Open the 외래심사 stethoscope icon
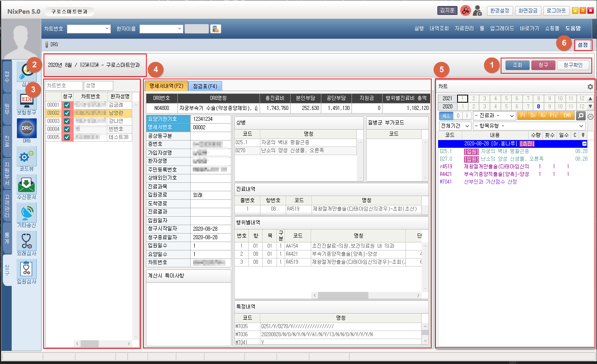 27,241
